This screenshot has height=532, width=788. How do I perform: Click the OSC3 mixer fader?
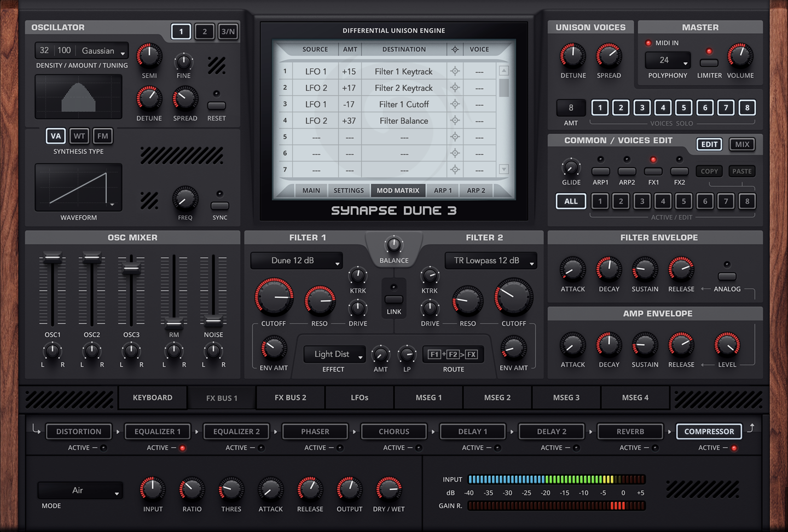[x=131, y=268]
